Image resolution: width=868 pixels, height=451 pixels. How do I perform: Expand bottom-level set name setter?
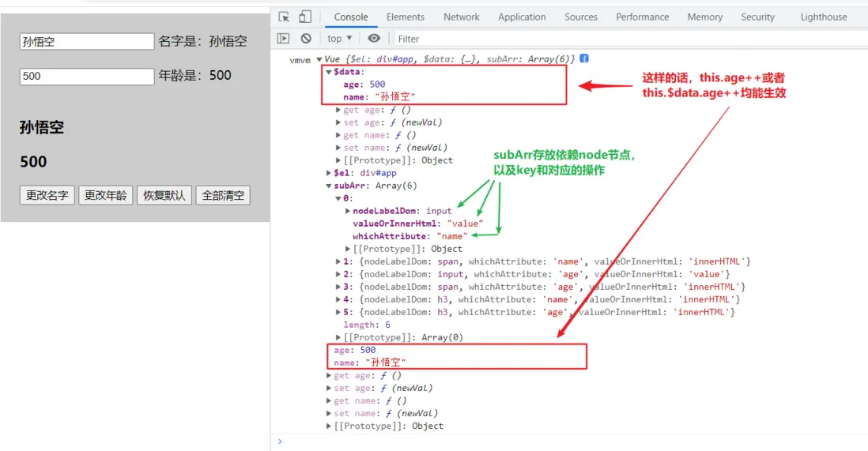329,413
